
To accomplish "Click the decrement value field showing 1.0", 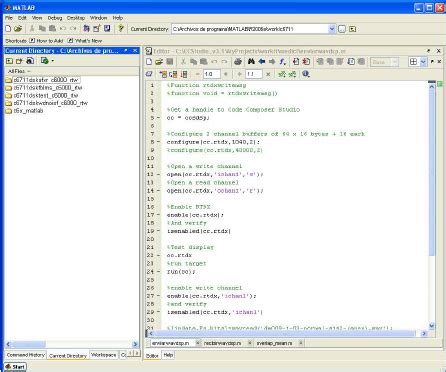I will [x=212, y=74].
